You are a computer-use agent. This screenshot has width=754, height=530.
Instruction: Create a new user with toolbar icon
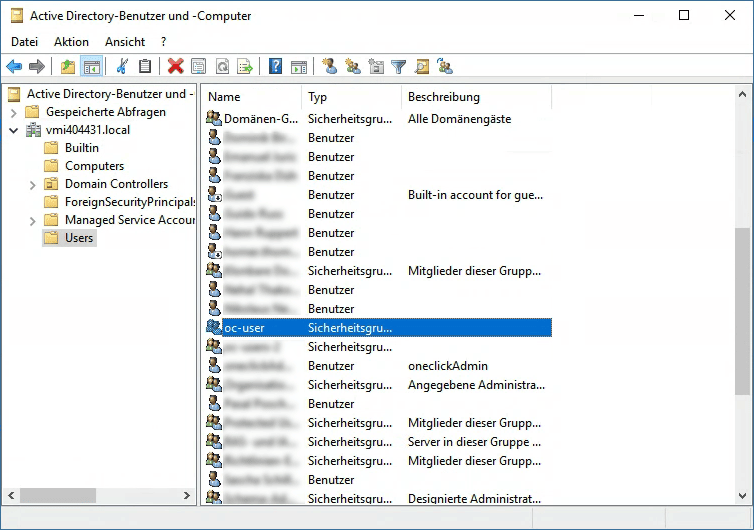click(x=329, y=67)
